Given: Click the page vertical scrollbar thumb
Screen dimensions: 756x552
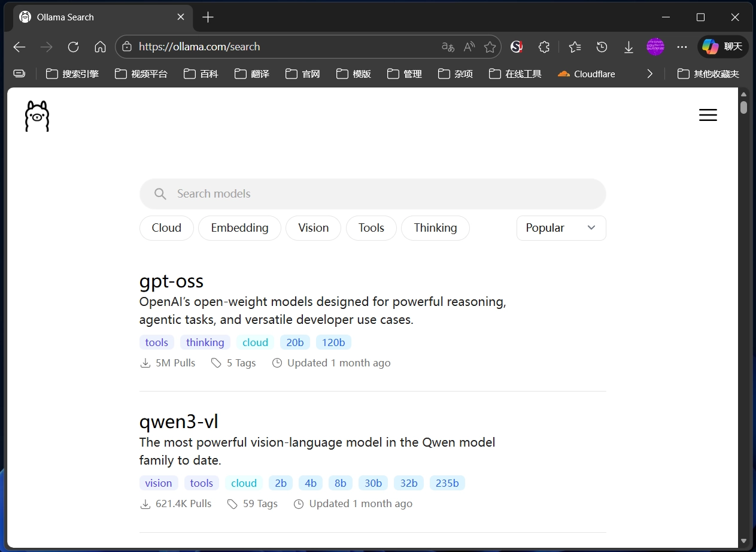Looking at the screenshot, I should pyautogui.click(x=743, y=107).
